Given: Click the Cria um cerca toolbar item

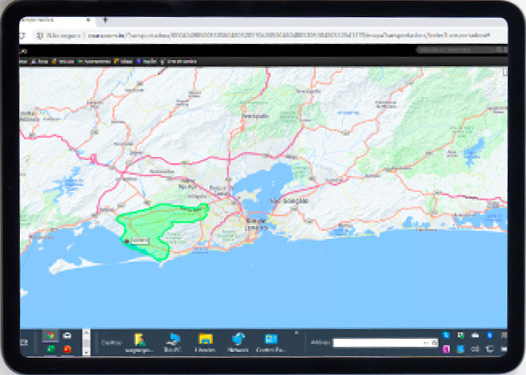Looking at the screenshot, I should point(178,61).
